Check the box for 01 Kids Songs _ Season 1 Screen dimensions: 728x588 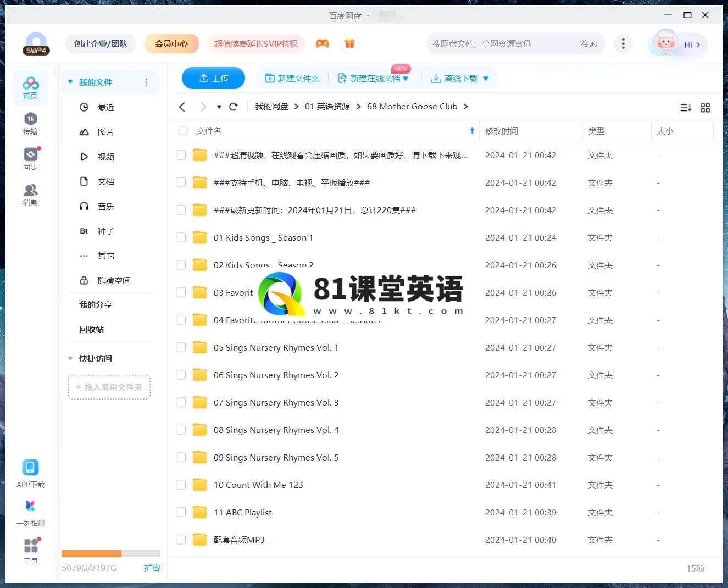coord(181,237)
